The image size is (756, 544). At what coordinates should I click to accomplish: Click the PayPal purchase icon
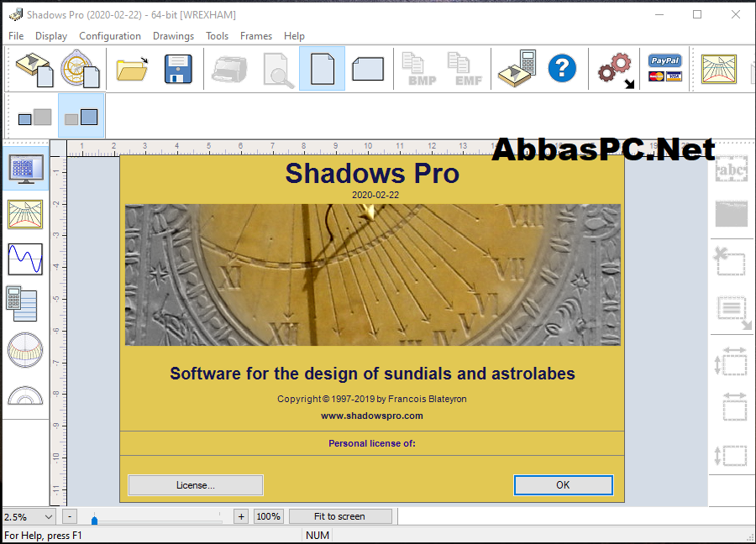(x=665, y=68)
